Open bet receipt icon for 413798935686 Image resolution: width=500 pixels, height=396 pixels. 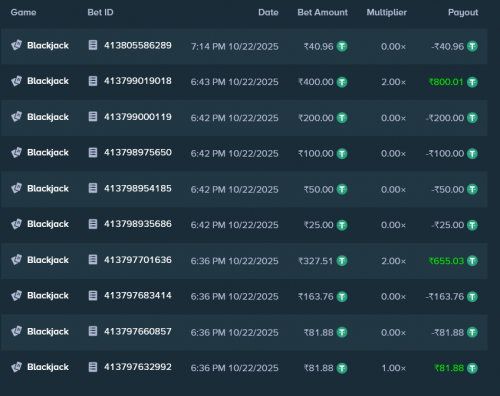pyautogui.click(x=93, y=224)
